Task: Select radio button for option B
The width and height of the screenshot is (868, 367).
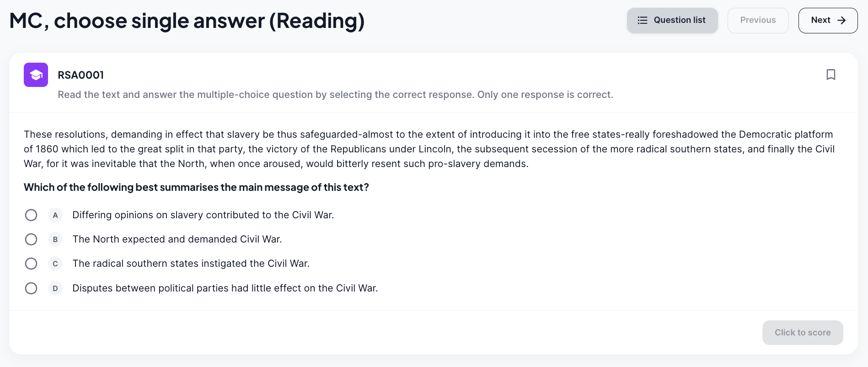Action: pyautogui.click(x=31, y=239)
